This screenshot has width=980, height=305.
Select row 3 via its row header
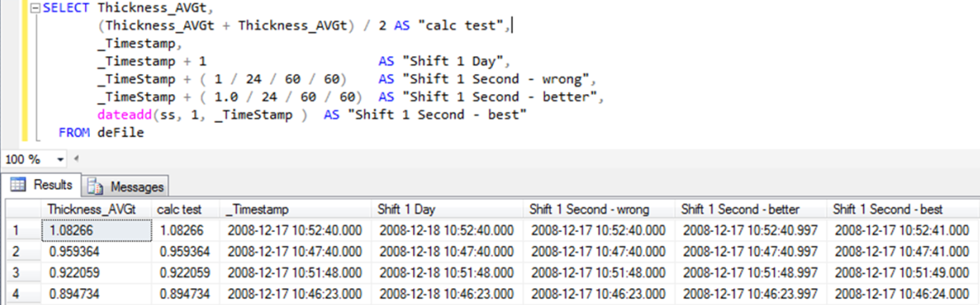[23, 272]
